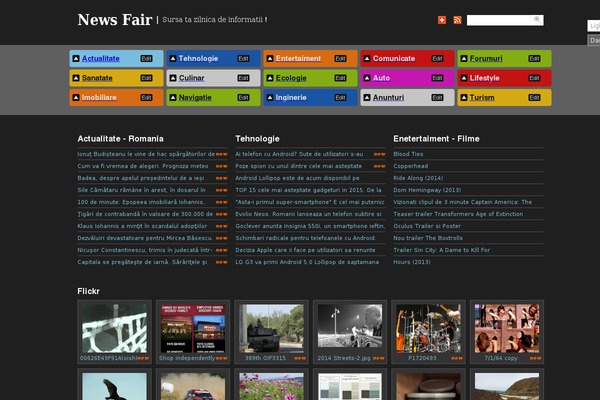Open Flickr thumbnail "389th OIF3315" tank photo
The width and height of the screenshot is (600, 400).
(271, 328)
